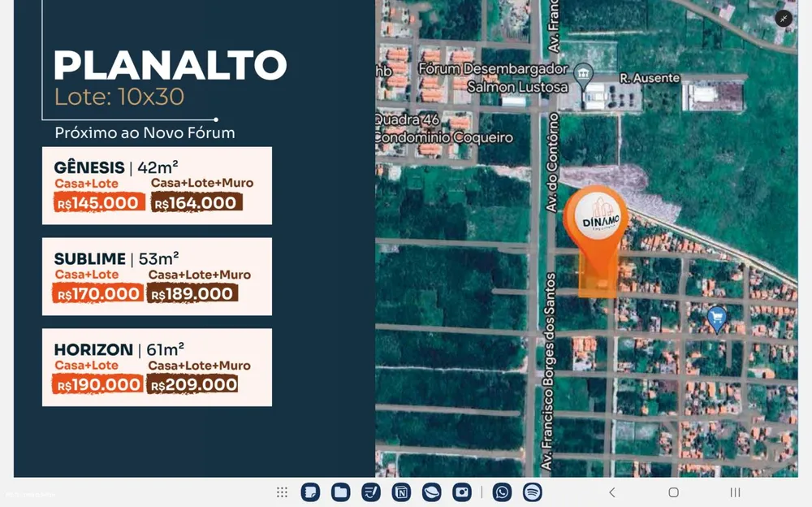Select the Sublime 53m² price card
The height and width of the screenshot is (507, 812).
[x=157, y=276]
